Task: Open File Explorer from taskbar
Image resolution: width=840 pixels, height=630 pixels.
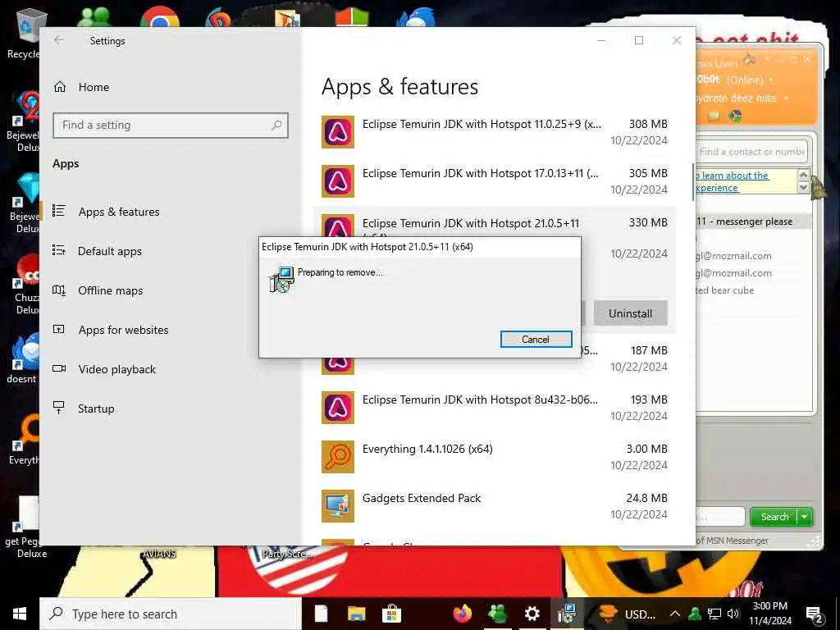Action: (356, 614)
